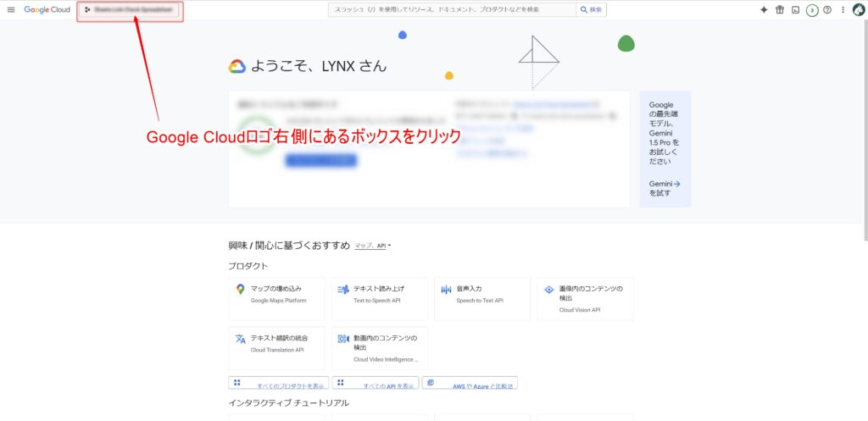Open the hamburger navigation menu
The image size is (868, 421).
coord(11,10)
